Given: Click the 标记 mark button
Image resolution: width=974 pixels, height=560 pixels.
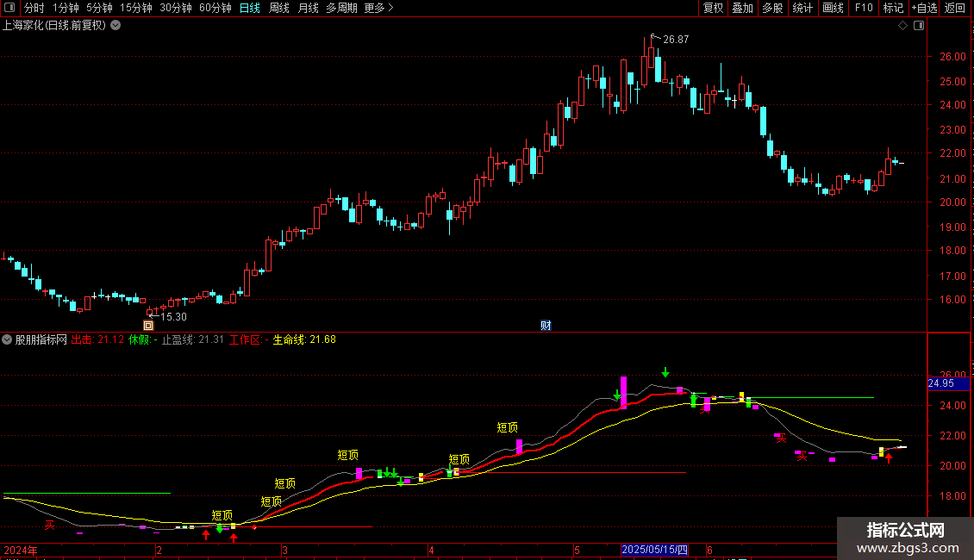Looking at the screenshot, I should click(x=893, y=8).
